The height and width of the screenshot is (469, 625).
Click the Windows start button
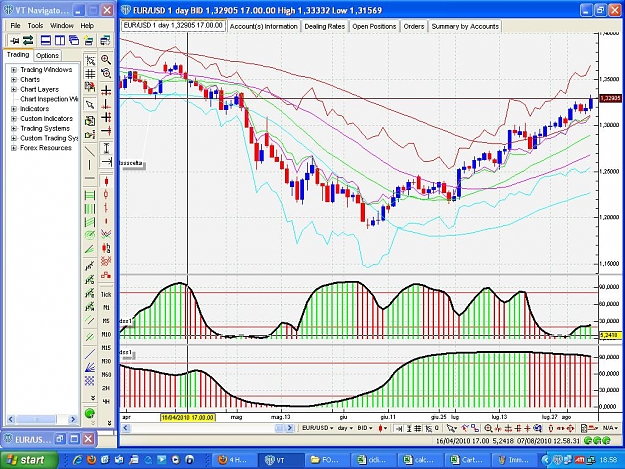coord(27,460)
